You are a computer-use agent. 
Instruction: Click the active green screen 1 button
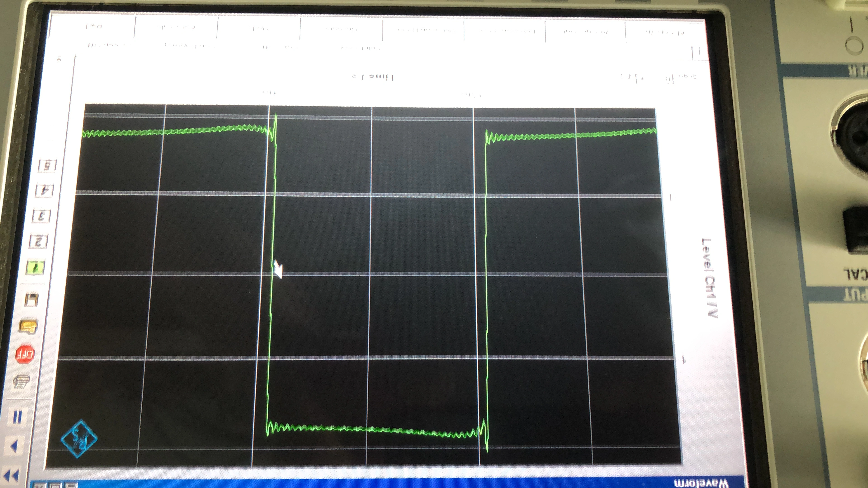[x=35, y=268]
